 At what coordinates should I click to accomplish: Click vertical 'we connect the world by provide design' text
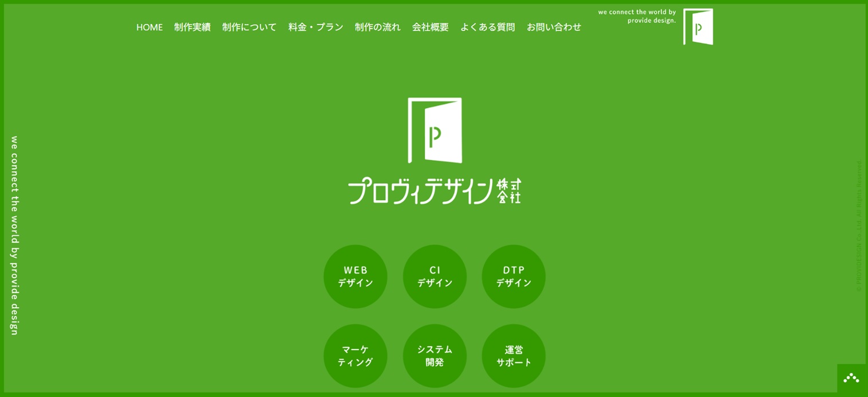pos(15,236)
